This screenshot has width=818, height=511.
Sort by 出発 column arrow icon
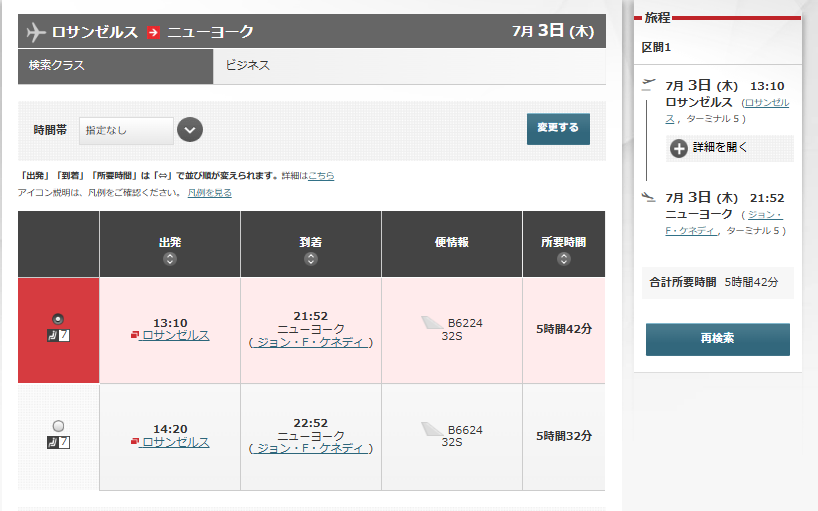[x=170, y=259]
